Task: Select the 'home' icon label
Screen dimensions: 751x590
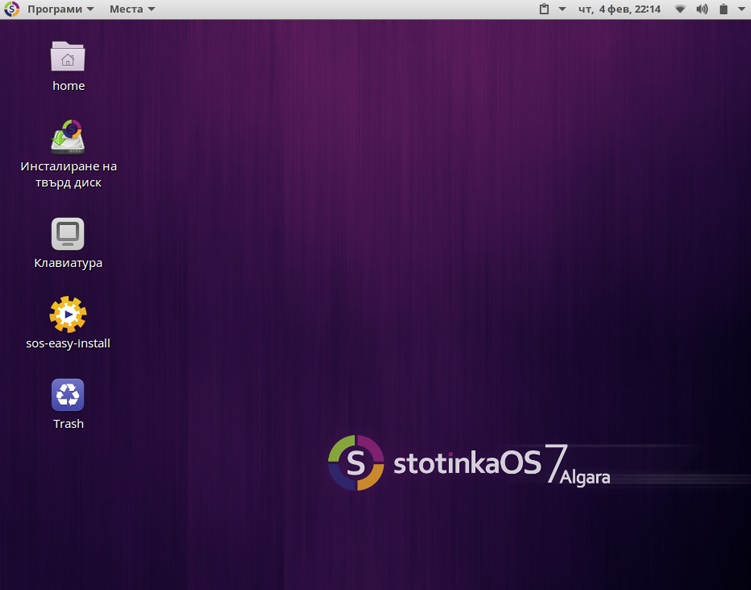Action: pyautogui.click(x=68, y=86)
